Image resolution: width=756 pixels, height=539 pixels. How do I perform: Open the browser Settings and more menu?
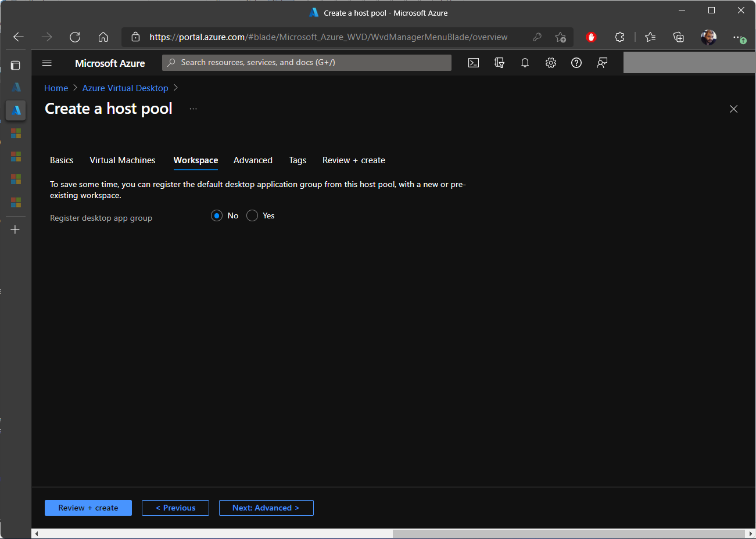738,37
